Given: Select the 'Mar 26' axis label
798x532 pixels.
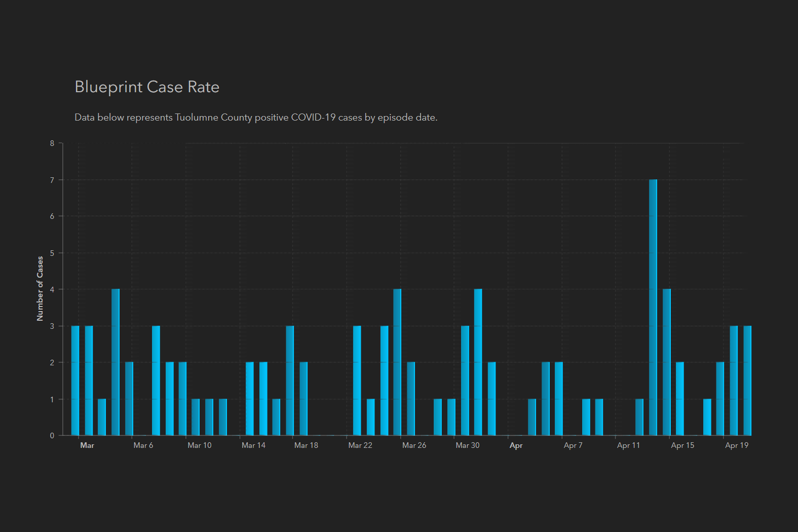Looking at the screenshot, I should click(414, 445).
